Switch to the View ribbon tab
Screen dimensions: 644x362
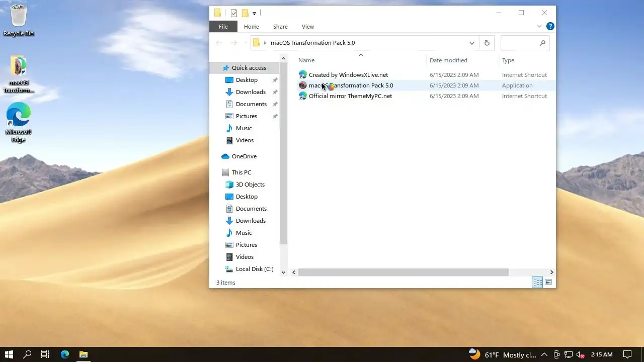(x=308, y=27)
